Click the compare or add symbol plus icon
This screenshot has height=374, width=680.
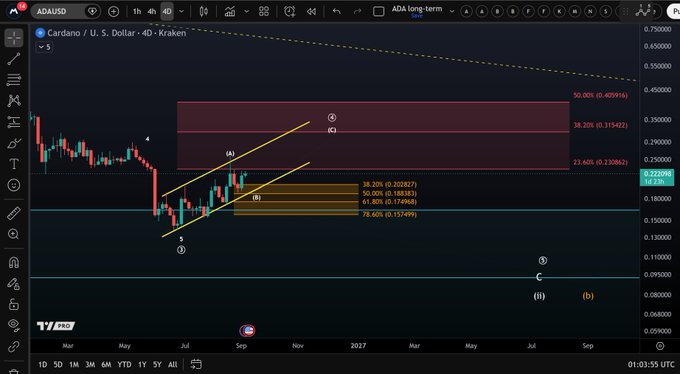pos(114,12)
